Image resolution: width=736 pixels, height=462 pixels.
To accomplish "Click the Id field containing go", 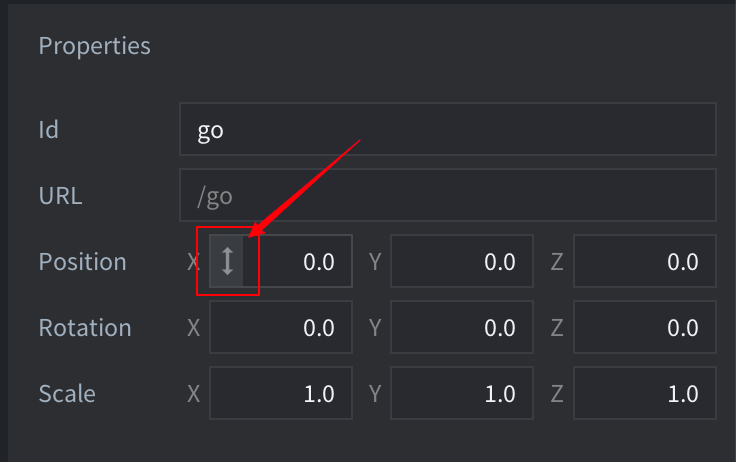I will pos(447,130).
